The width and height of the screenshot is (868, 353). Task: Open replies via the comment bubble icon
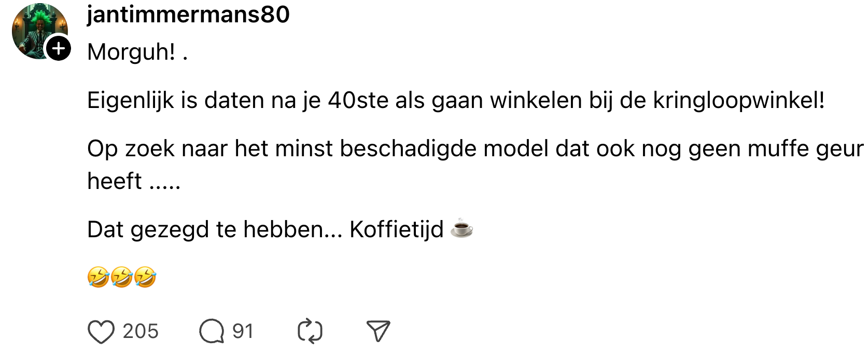click(x=212, y=332)
